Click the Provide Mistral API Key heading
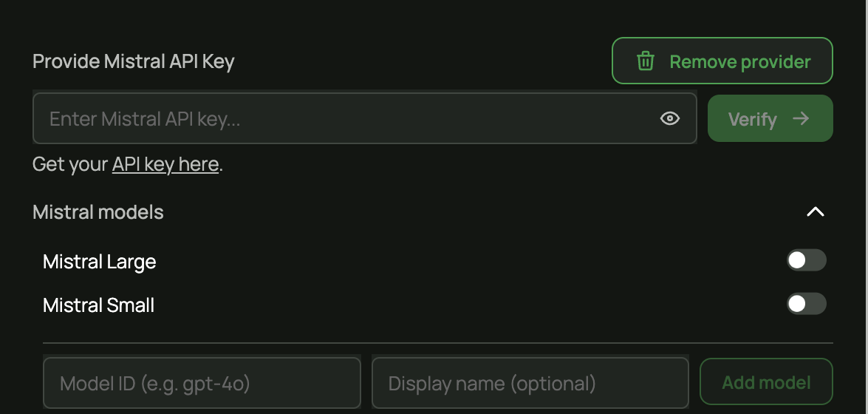This screenshot has height=414, width=868. coord(134,61)
